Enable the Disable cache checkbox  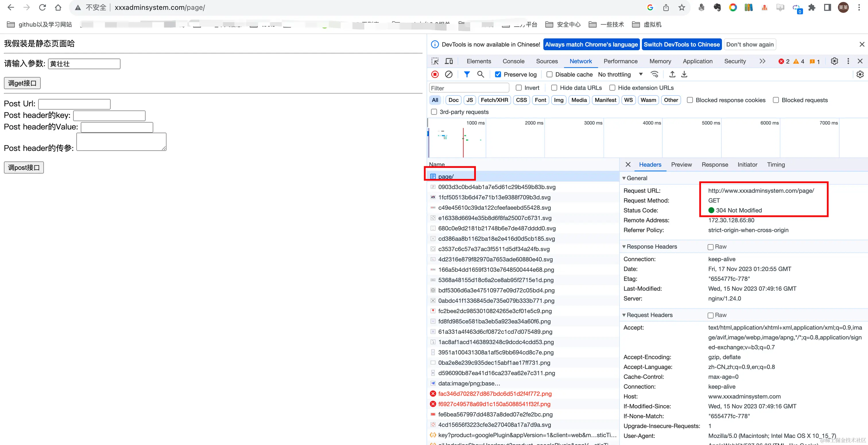click(x=550, y=74)
